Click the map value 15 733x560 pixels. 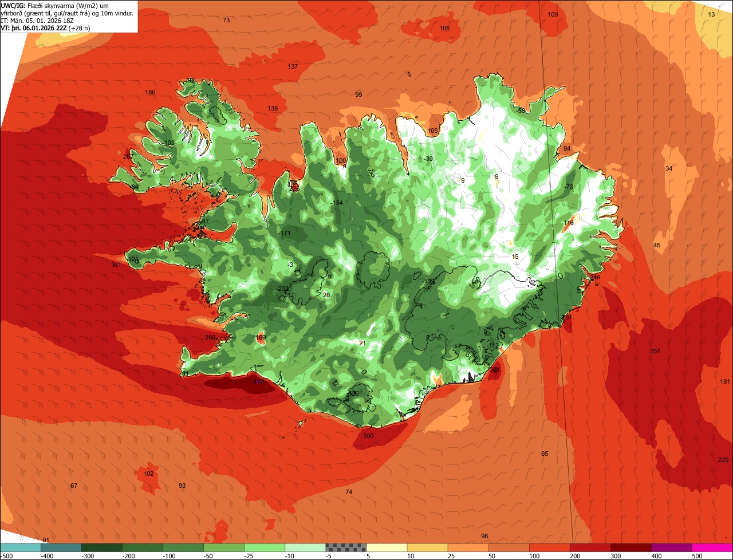tap(515, 257)
